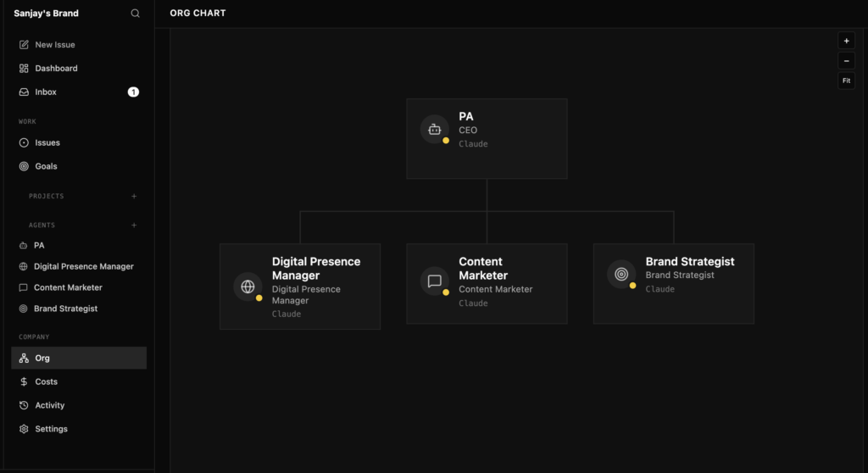Click the Sanjay's Brand workspace name

click(x=46, y=14)
